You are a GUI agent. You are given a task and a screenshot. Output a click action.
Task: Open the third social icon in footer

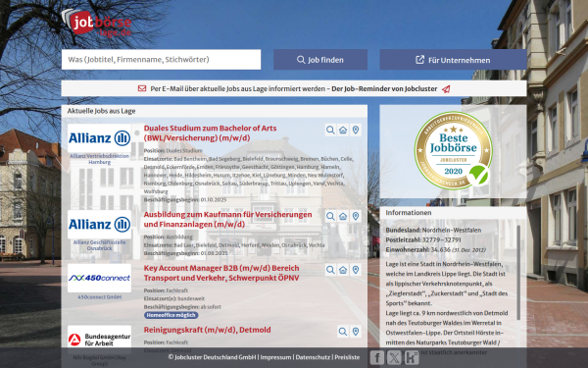[412, 357]
